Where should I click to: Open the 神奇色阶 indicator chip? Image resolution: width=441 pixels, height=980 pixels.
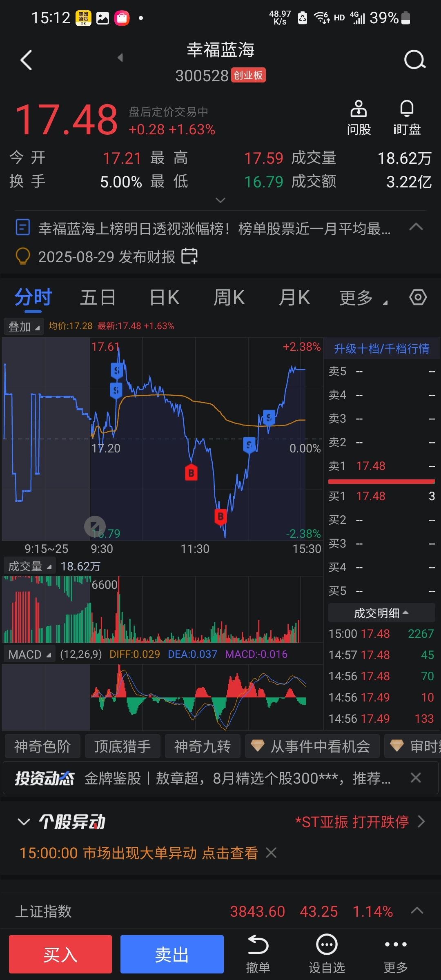pyautogui.click(x=42, y=746)
